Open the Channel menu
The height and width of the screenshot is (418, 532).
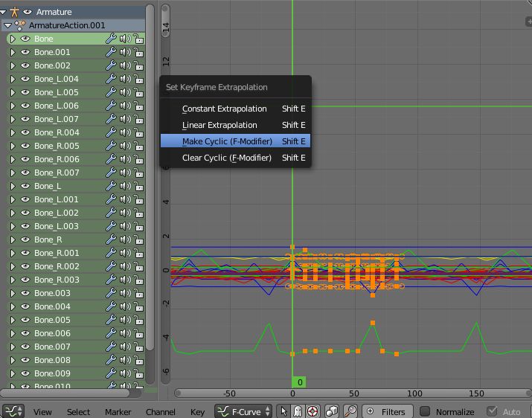click(161, 412)
